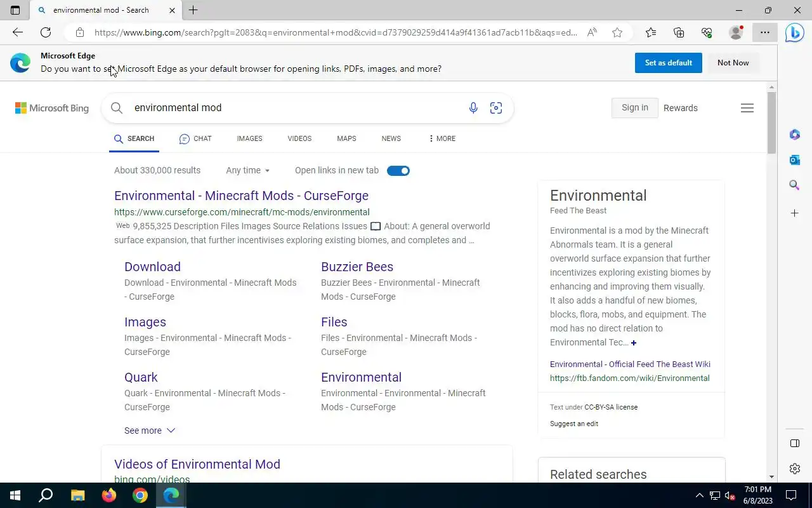Click microphone voice search icon

(473, 108)
